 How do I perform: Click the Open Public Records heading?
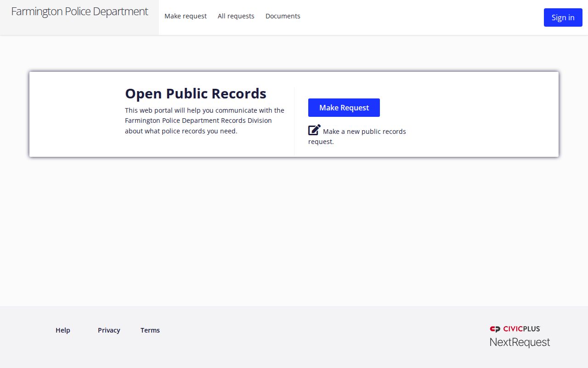pos(196,93)
